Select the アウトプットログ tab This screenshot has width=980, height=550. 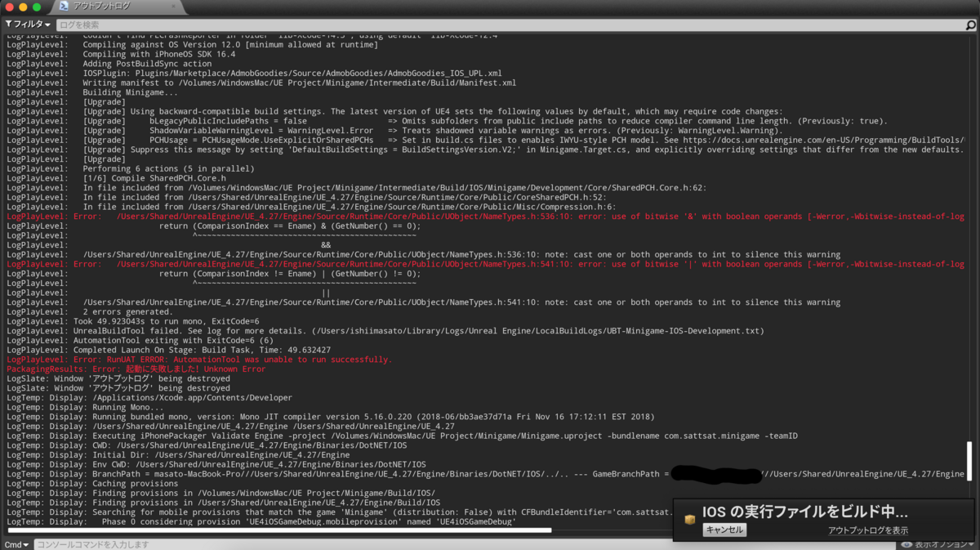pyautogui.click(x=100, y=7)
